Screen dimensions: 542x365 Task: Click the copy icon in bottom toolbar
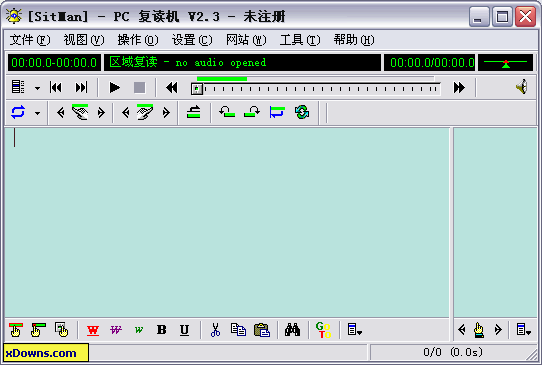tap(238, 330)
